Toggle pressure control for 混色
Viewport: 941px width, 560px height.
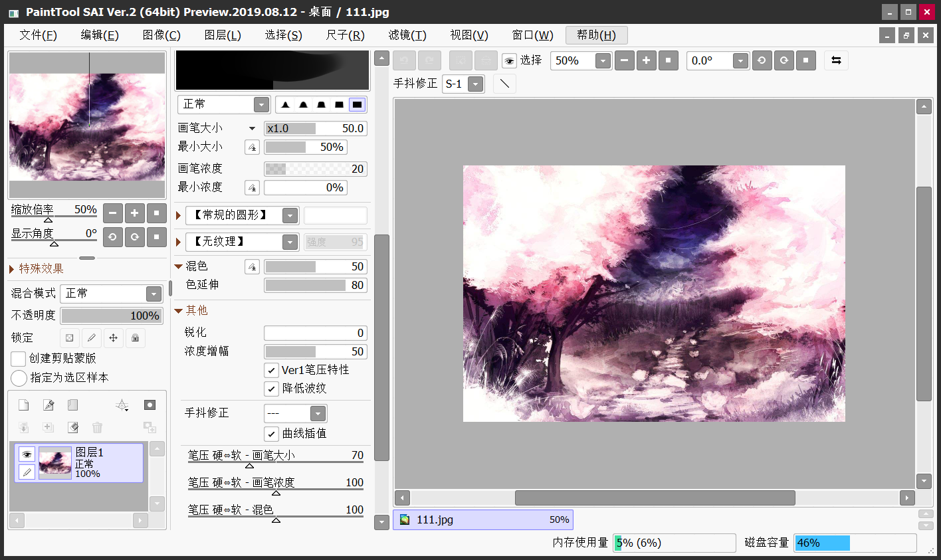click(252, 267)
